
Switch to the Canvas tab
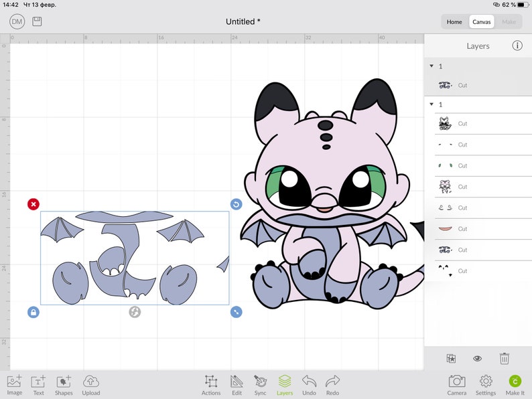point(482,21)
